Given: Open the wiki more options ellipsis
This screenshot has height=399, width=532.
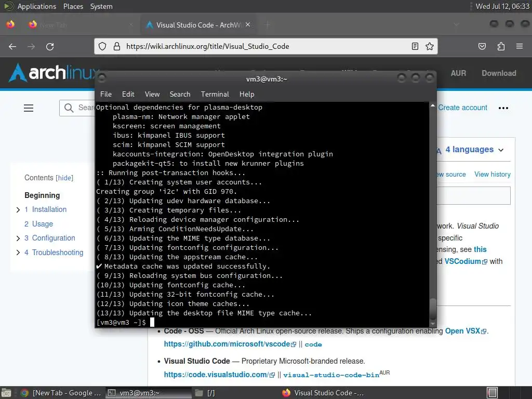Looking at the screenshot, I should (503, 108).
